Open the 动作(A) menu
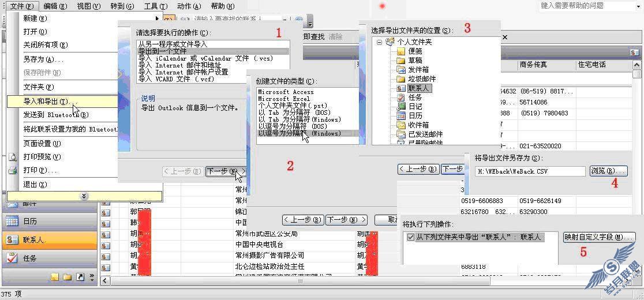The width and height of the screenshot is (644, 300). 189,6
